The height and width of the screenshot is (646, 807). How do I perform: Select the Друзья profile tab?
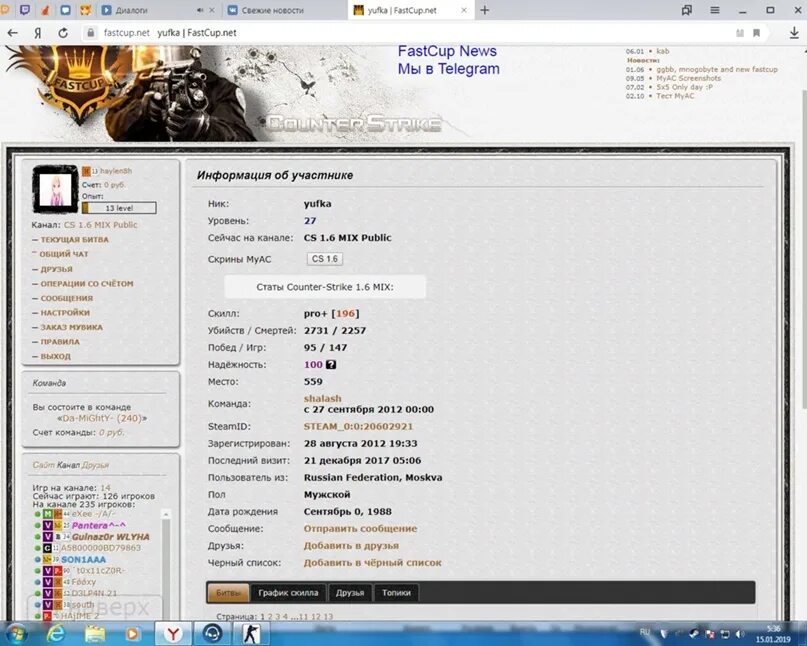(x=350, y=593)
